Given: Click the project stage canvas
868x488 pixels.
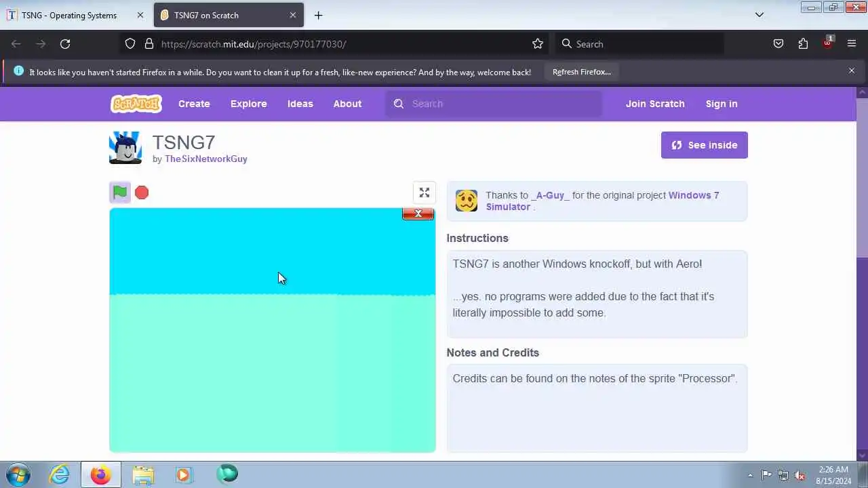Looking at the screenshot, I should click(x=273, y=330).
